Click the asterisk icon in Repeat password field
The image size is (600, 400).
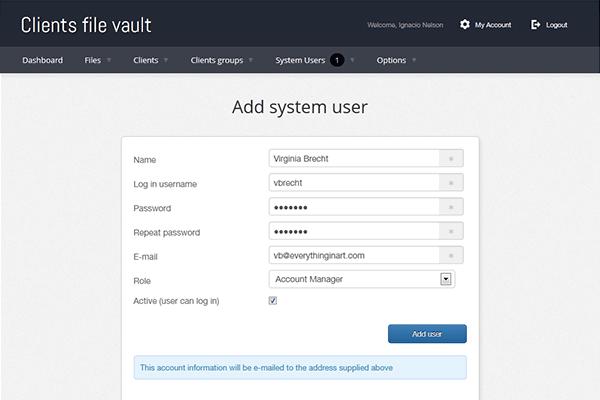pos(451,231)
